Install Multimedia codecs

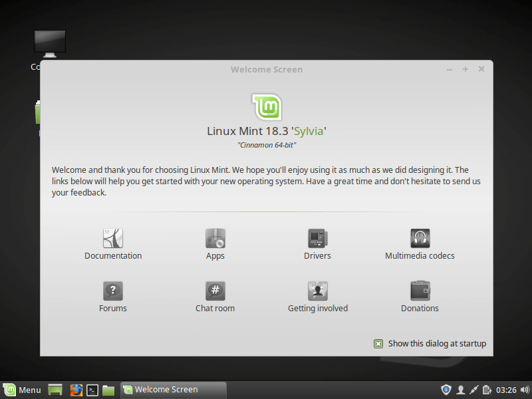click(x=420, y=238)
